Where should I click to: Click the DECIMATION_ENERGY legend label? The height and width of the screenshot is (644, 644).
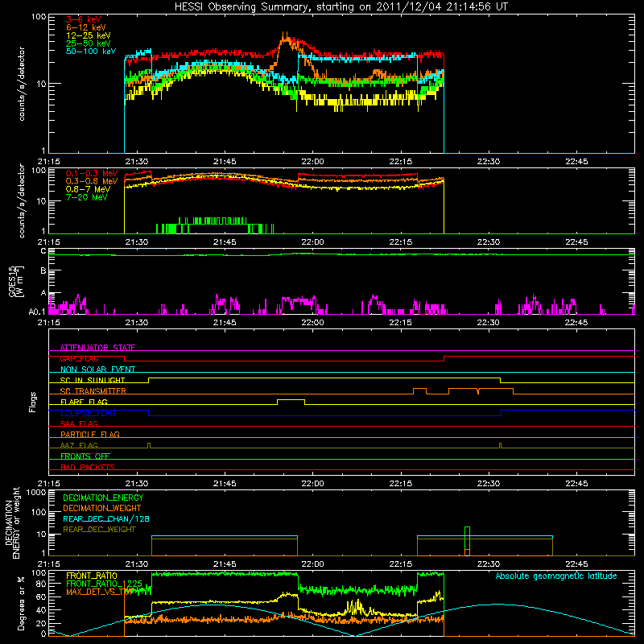tap(103, 497)
